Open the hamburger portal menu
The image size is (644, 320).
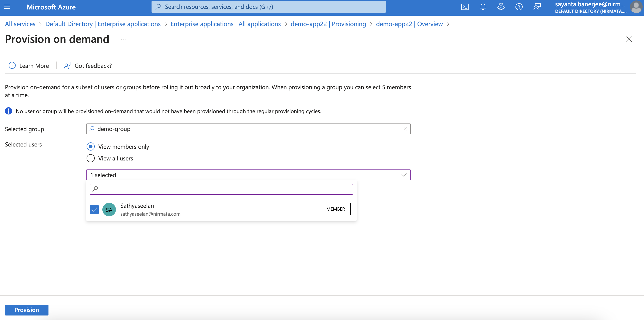tap(7, 7)
